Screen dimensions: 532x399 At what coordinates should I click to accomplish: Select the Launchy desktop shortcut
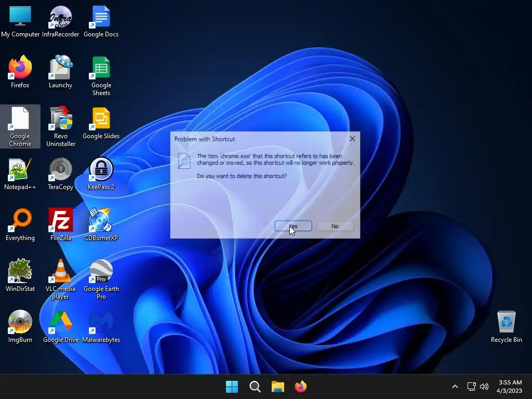click(60, 72)
